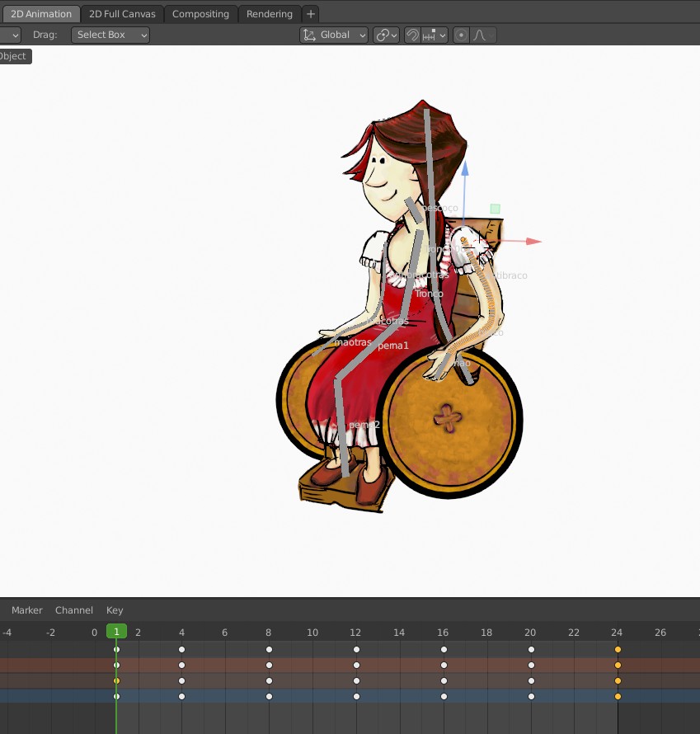Click the green plane gizmo square
This screenshot has width=700, height=734.
click(x=495, y=209)
